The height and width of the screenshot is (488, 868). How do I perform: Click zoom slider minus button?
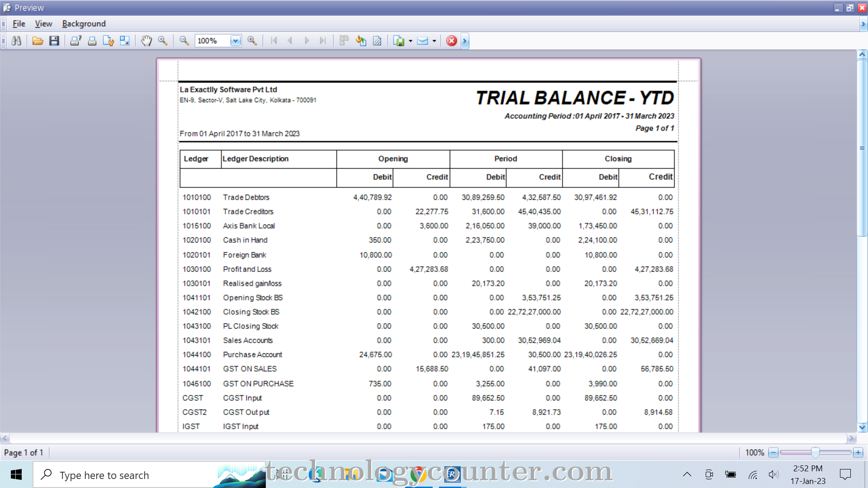(774, 452)
